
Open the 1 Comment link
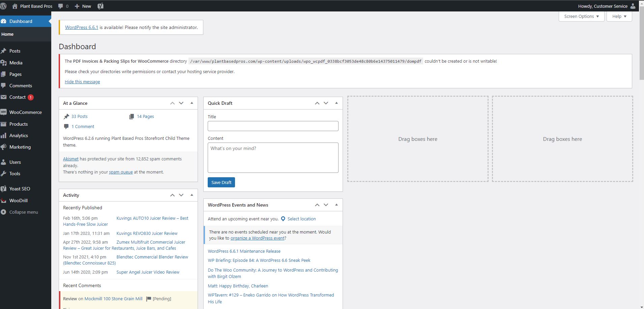tap(83, 126)
